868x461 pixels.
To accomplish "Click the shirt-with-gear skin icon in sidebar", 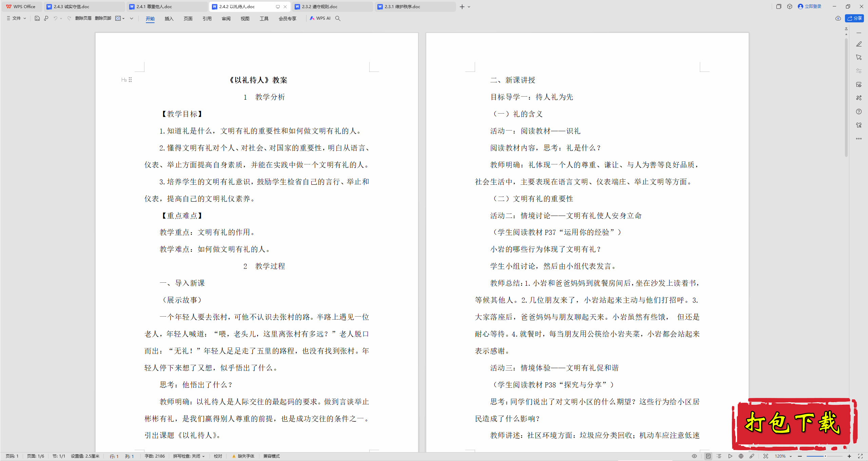I will point(859,125).
